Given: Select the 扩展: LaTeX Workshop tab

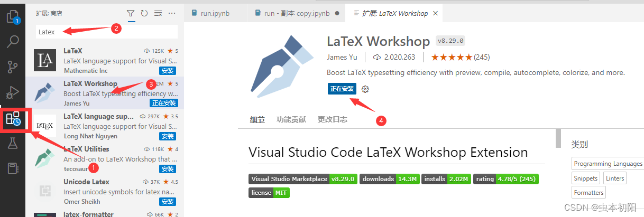Looking at the screenshot, I should (395, 13).
